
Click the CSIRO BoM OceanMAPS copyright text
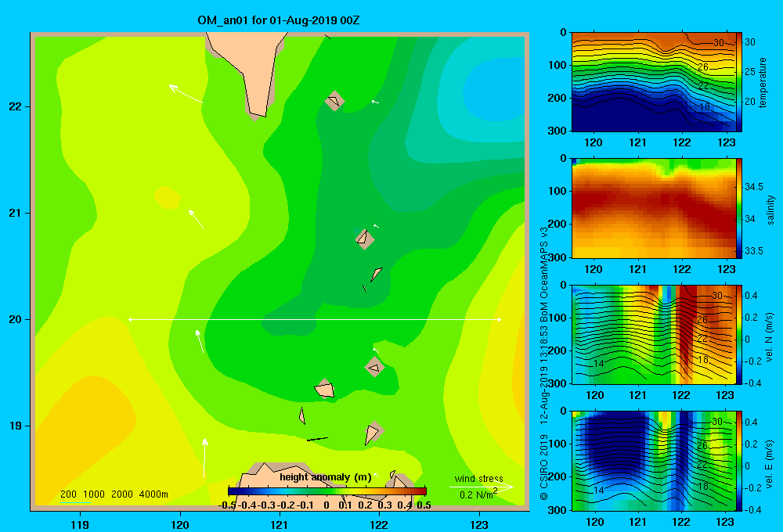pos(544,365)
